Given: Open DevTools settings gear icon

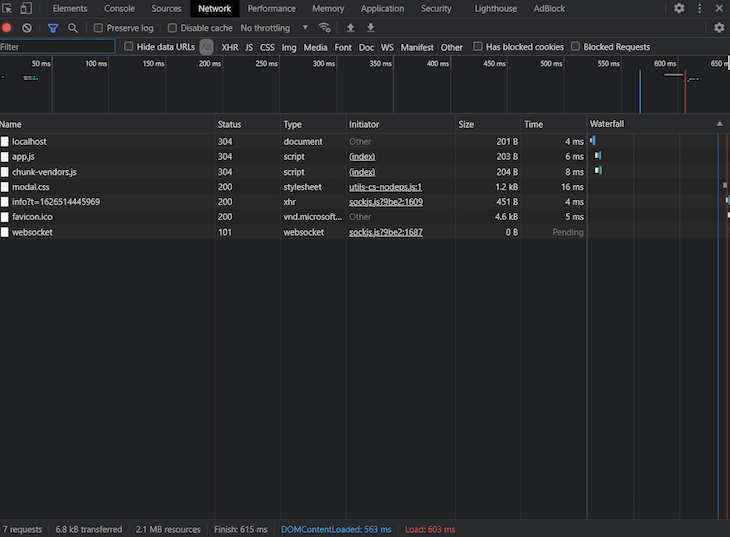Looking at the screenshot, I should pos(679,8).
